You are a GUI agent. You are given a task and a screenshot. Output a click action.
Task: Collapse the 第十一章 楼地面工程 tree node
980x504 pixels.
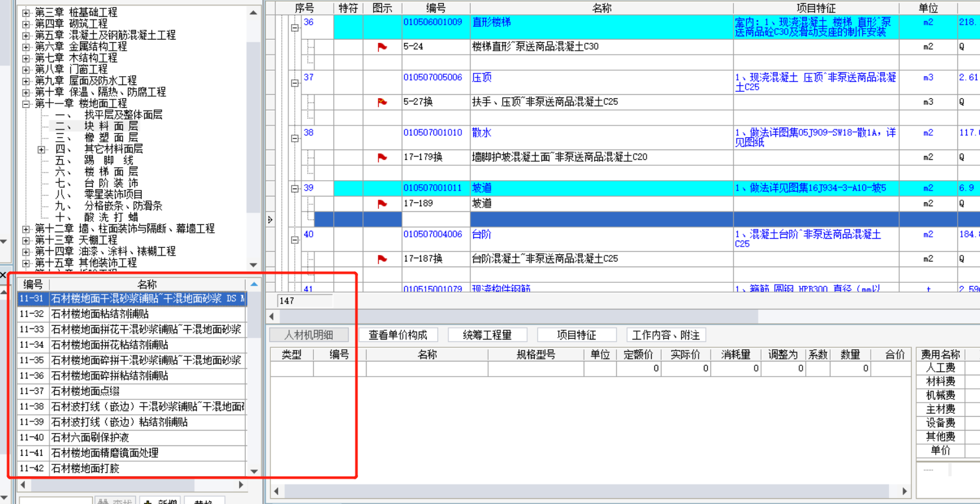pos(26,103)
